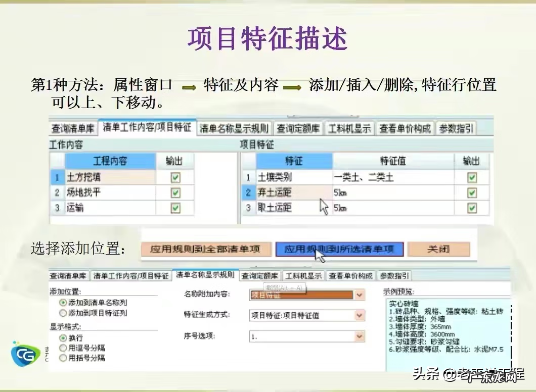The image size is (536, 392).
Task: Disable output checkbox for 取土运距 row
Action: pyautogui.click(x=472, y=208)
